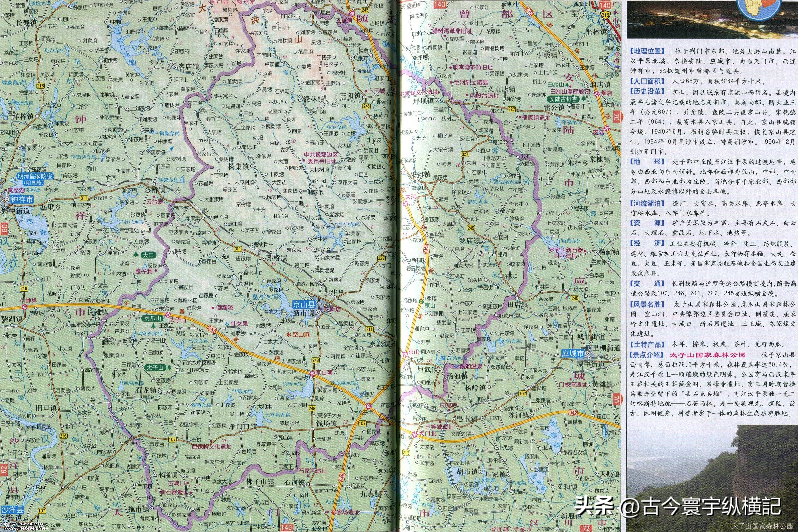Select the 245 provincial road shield near 三阳镇
798x532 pixels.
(367, 106)
